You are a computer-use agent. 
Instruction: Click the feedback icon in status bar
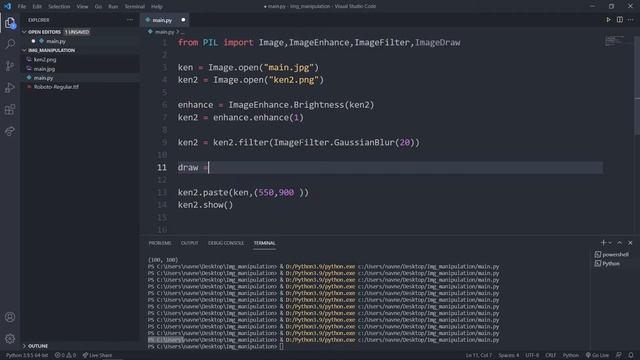(x=619, y=355)
